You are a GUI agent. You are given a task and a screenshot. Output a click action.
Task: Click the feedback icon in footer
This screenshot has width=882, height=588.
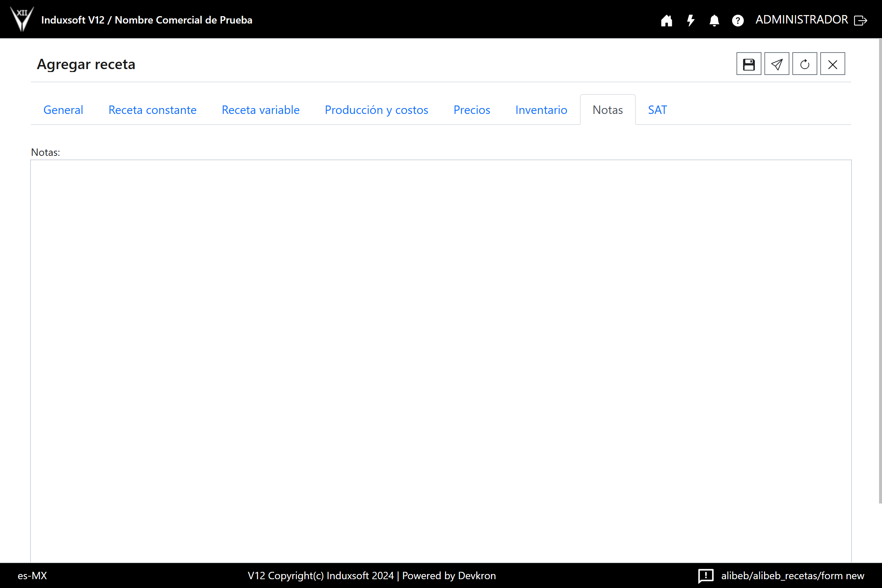click(x=705, y=575)
